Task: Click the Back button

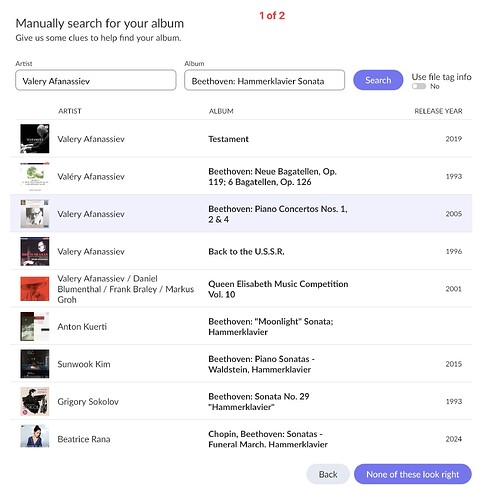Action: (328, 474)
